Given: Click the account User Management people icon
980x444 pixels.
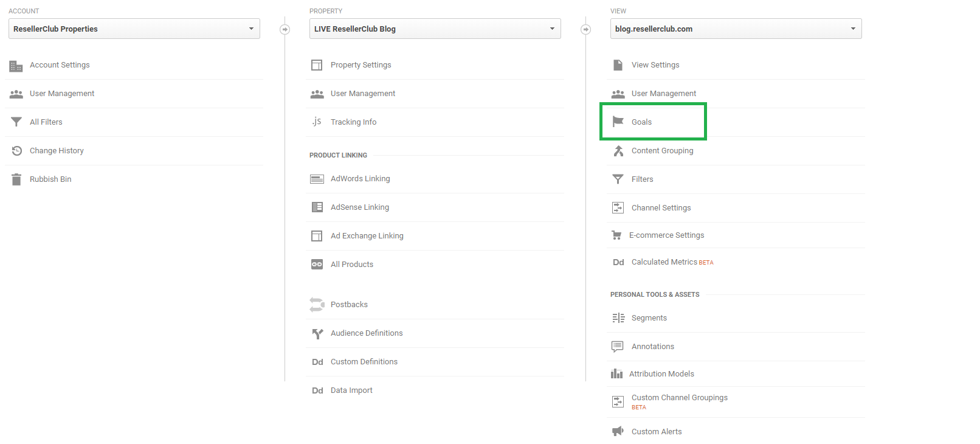Looking at the screenshot, I should pyautogui.click(x=16, y=94).
